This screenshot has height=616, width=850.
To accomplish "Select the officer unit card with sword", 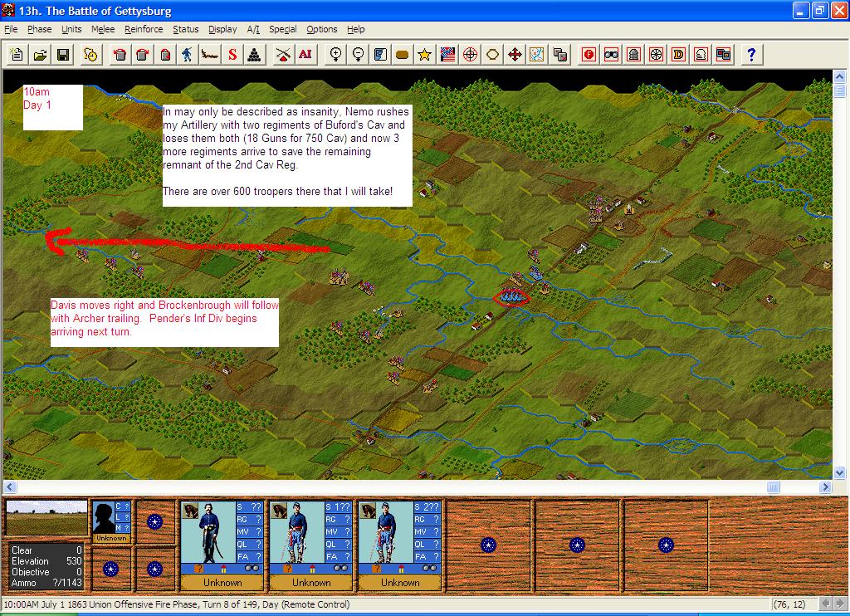I will coord(222,545).
